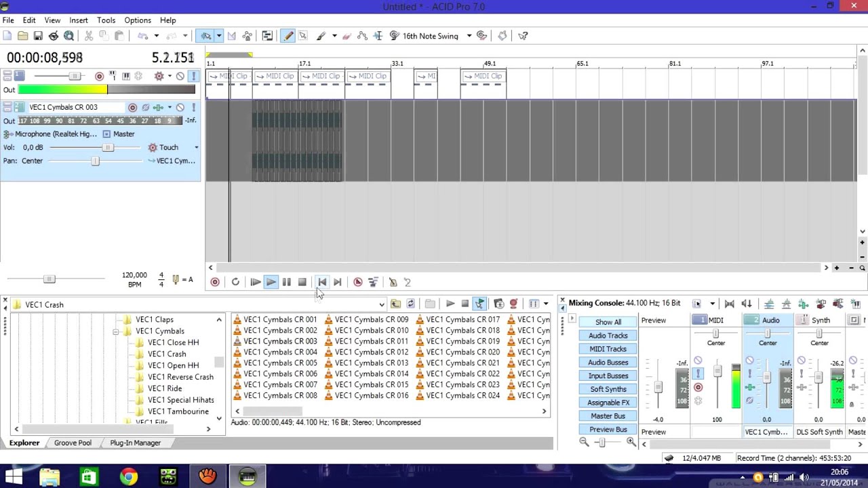The width and height of the screenshot is (868, 488).
Task: Click the VEC1 Cymbals track Pan slider
Action: click(95, 161)
